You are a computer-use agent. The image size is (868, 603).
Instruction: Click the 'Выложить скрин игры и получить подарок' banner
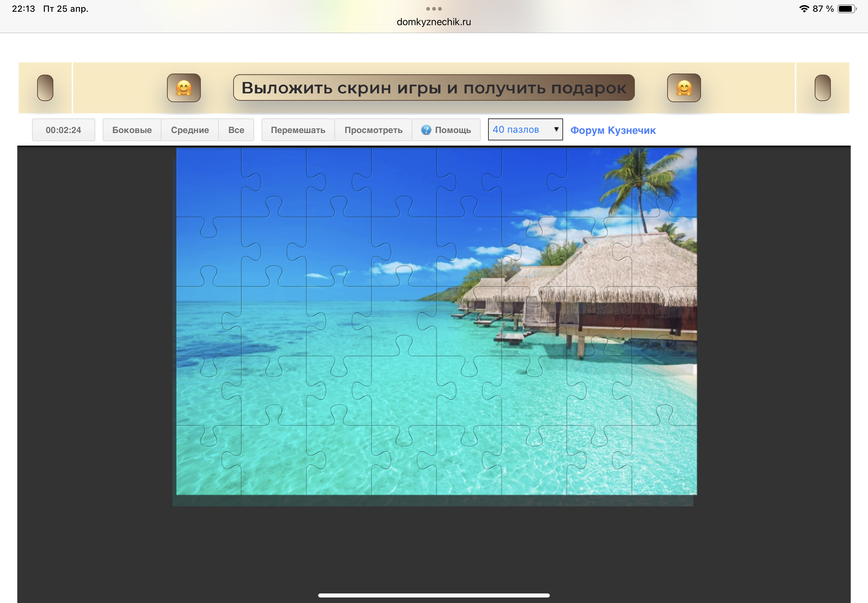coord(433,88)
